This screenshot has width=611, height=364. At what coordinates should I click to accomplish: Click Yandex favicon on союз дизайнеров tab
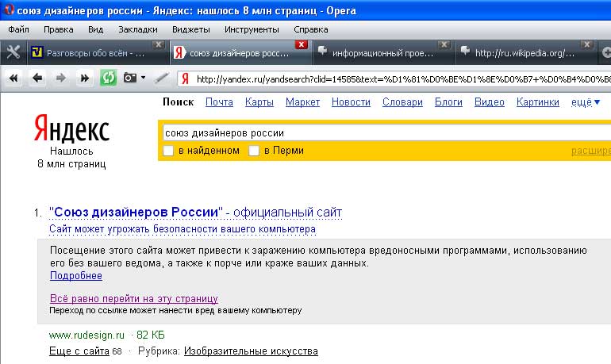click(x=179, y=52)
